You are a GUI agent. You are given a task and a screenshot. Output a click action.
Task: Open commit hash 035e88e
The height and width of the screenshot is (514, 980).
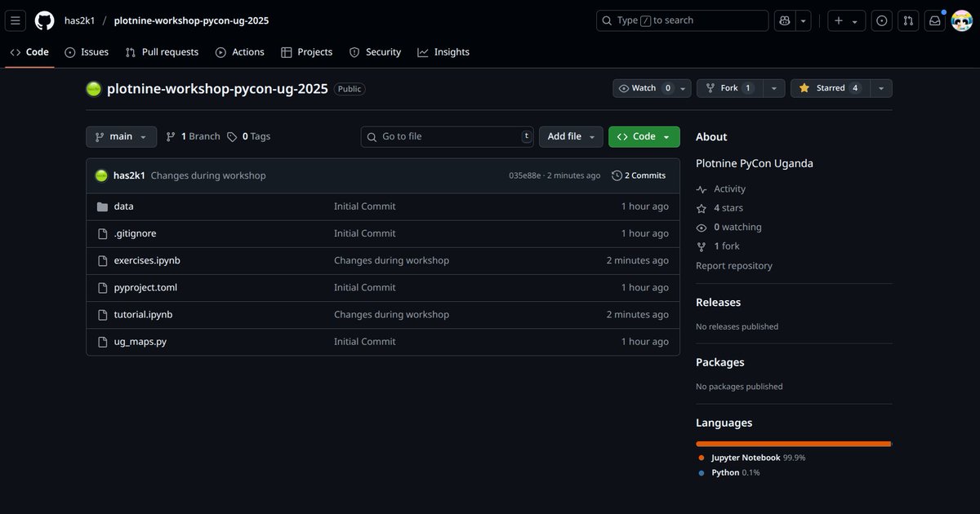click(x=524, y=175)
